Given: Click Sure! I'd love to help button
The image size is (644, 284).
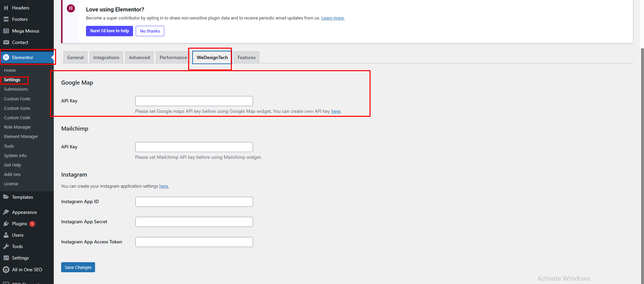Looking at the screenshot, I should pyautogui.click(x=110, y=31).
